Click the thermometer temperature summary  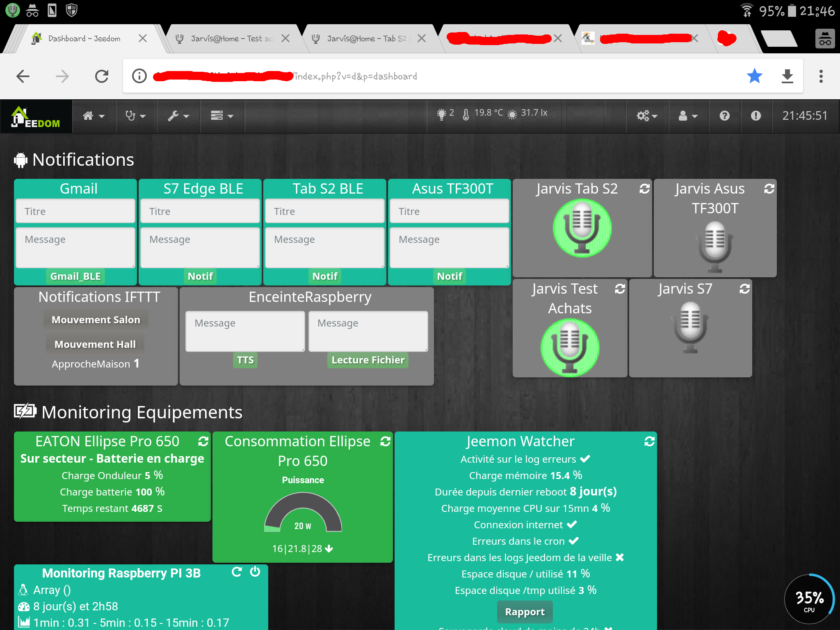(483, 113)
